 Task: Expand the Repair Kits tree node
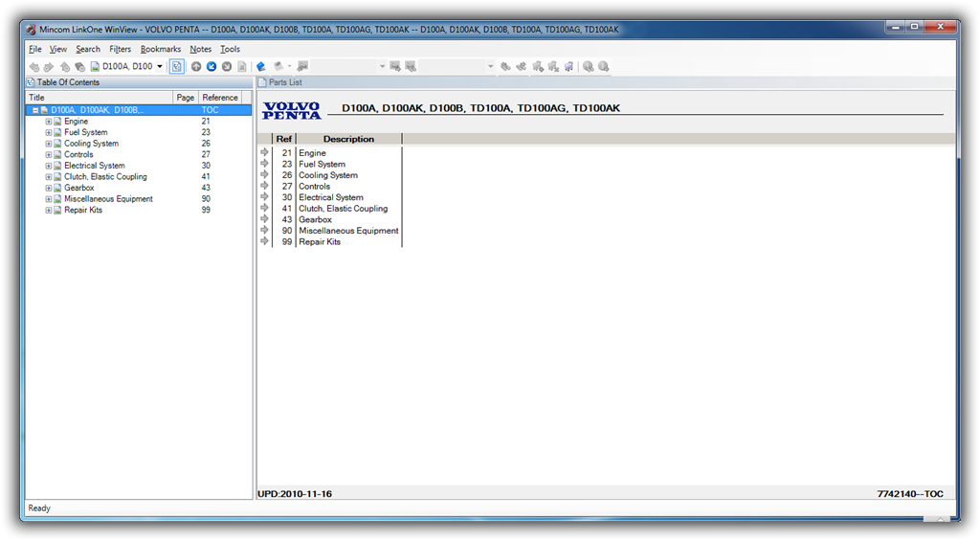pyautogui.click(x=48, y=210)
